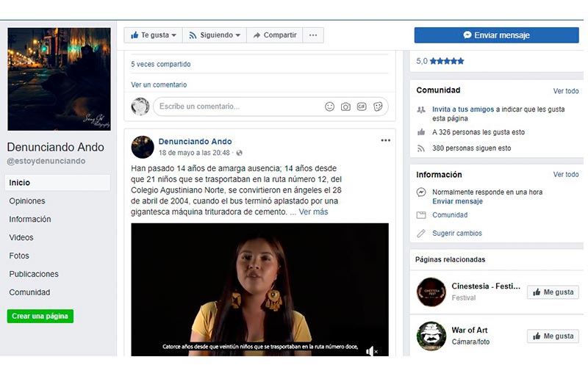Open the Fotos section in the sidebar

(x=19, y=256)
